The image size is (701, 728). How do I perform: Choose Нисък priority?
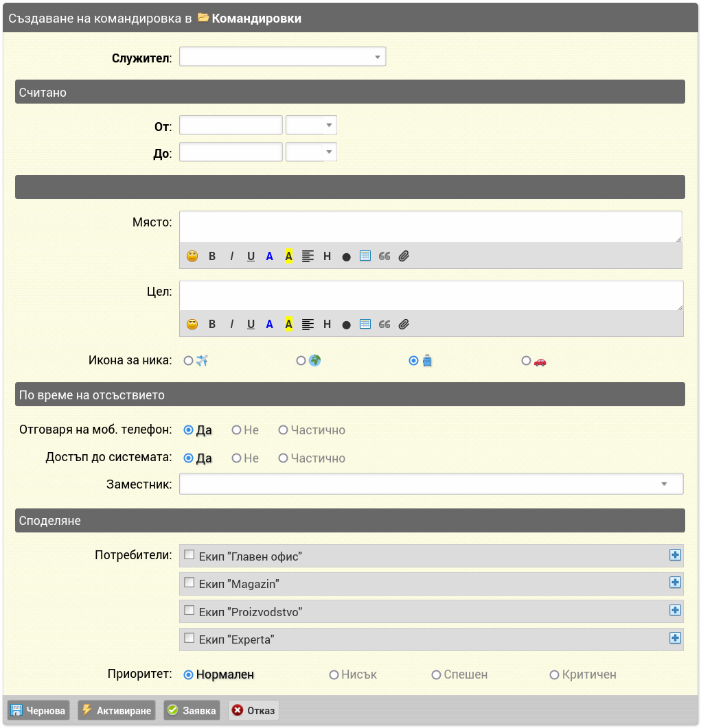(334, 675)
